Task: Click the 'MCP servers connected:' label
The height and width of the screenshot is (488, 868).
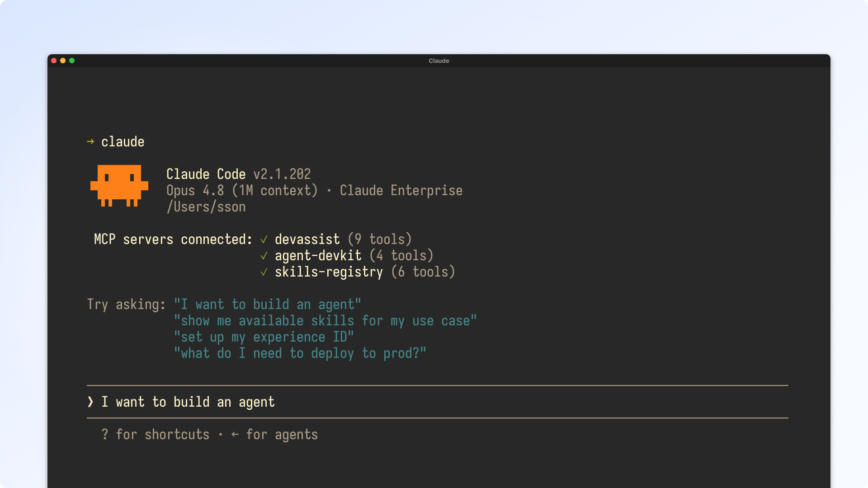Action: click(x=173, y=239)
